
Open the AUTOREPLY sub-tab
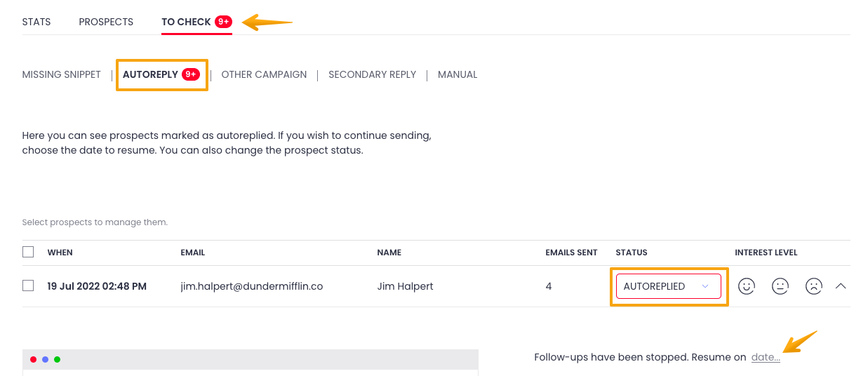tap(150, 74)
